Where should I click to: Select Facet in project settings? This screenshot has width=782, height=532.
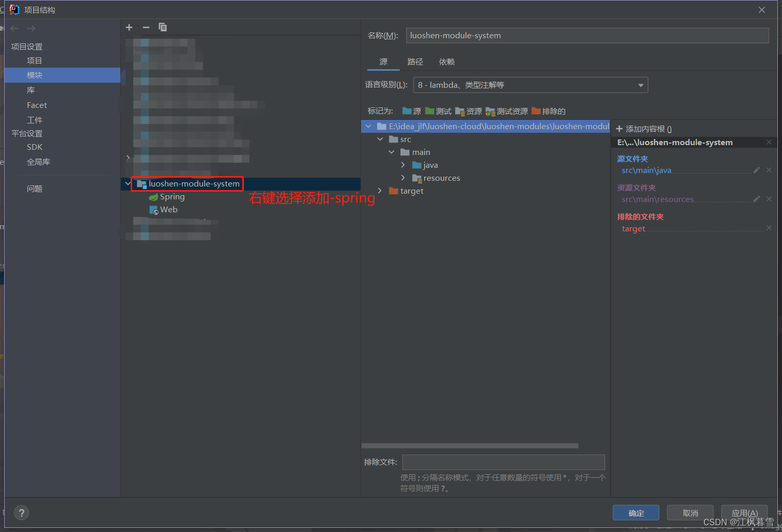pos(37,105)
